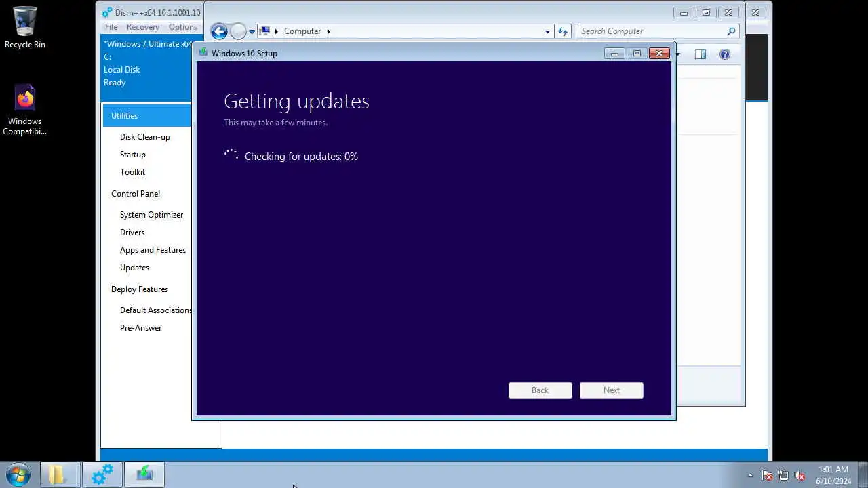
Task: Open System Optimizer in Dism++ sidebar
Action: tap(152, 215)
